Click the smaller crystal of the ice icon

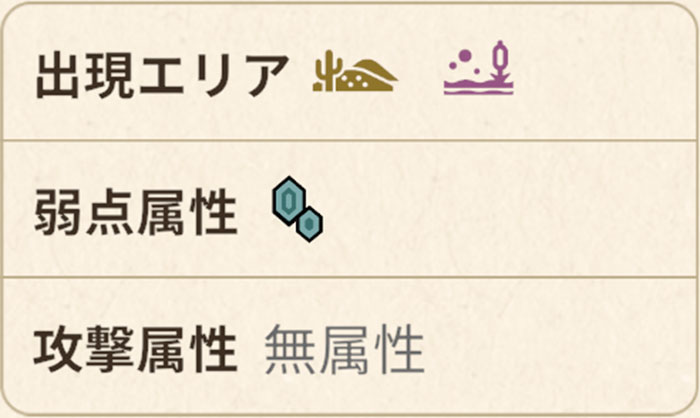pos(311,224)
